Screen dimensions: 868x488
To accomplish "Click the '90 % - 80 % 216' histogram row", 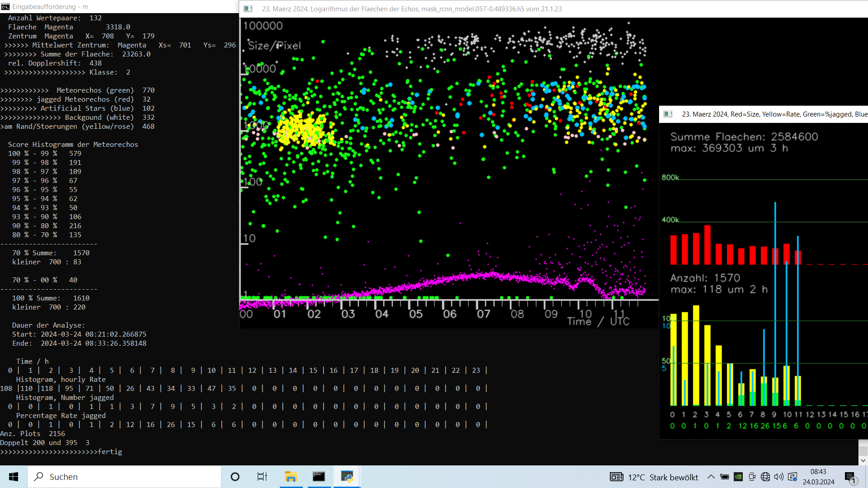I will click(x=47, y=226).
